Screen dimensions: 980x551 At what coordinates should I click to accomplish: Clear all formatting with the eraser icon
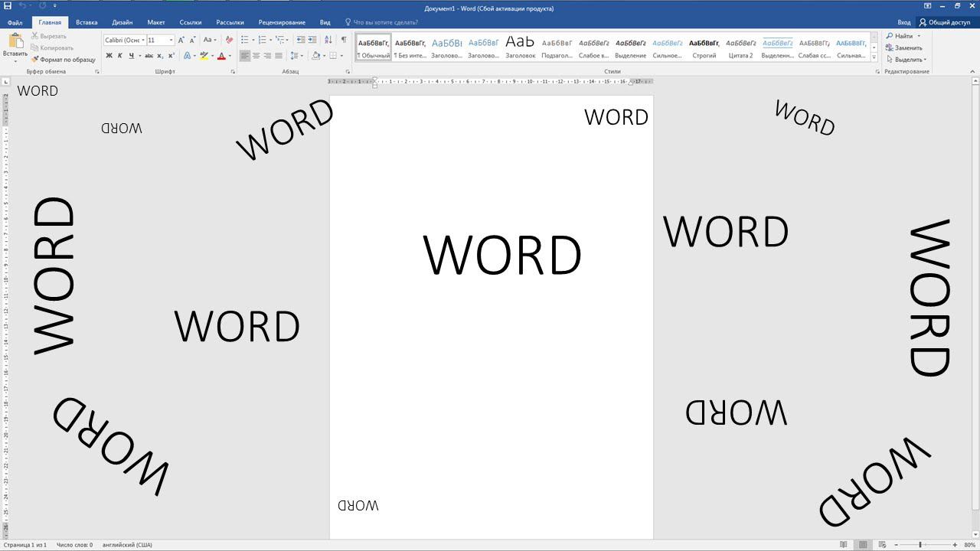229,40
